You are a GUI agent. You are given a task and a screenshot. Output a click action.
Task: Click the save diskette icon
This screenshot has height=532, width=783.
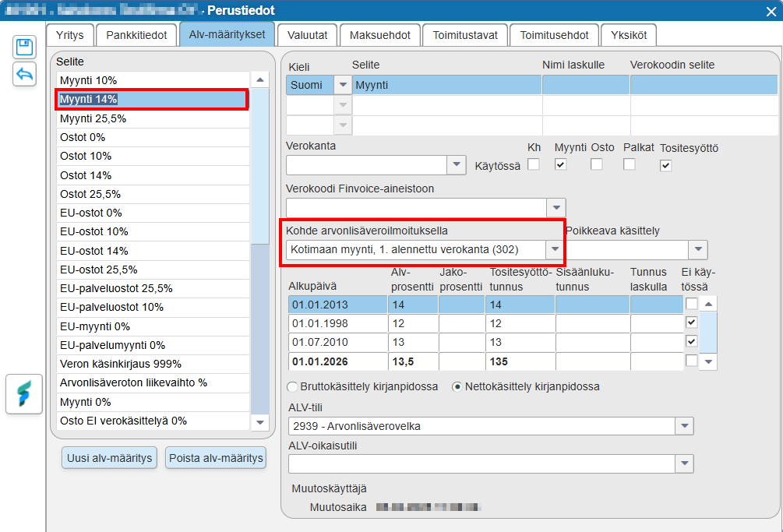tap(24, 48)
